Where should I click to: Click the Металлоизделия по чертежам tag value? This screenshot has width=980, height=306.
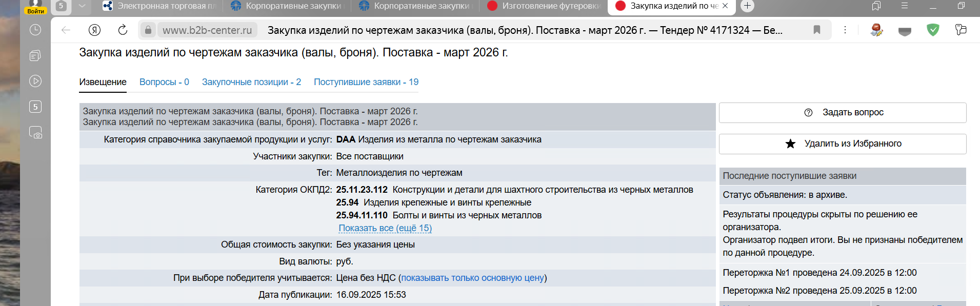click(x=399, y=173)
